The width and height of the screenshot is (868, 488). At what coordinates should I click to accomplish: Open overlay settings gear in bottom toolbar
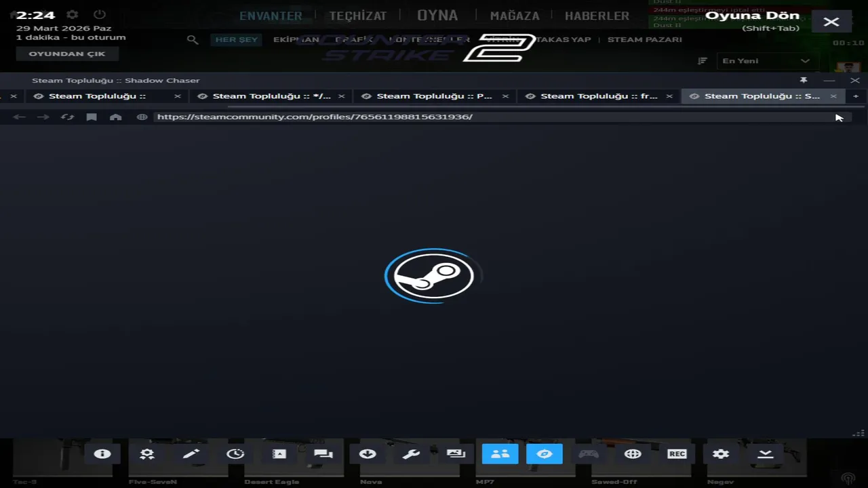click(x=721, y=454)
